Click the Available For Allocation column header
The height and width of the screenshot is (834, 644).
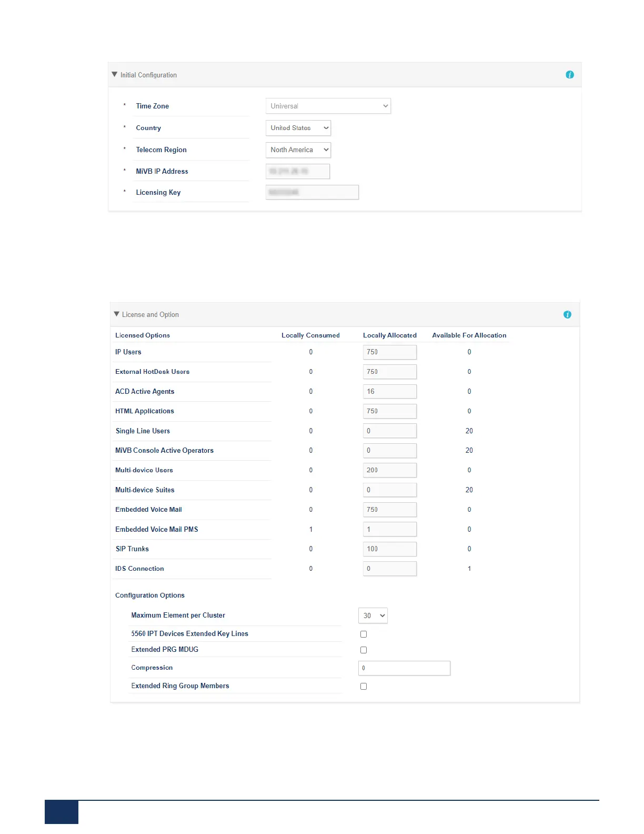point(469,335)
